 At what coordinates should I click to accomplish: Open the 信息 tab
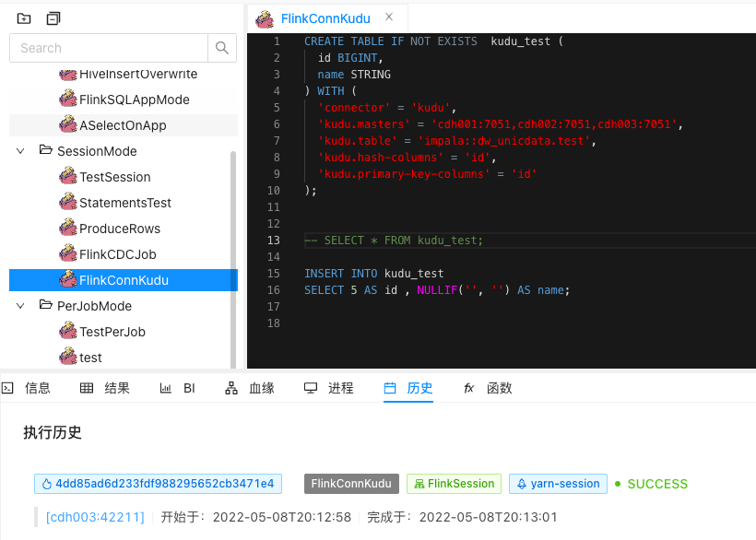[x=37, y=388]
